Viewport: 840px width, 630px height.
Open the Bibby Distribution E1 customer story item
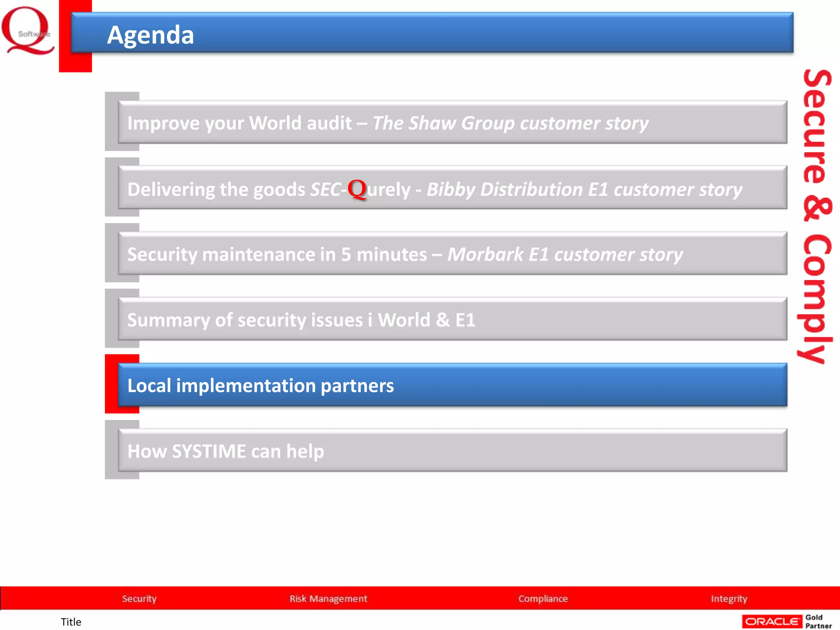[x=452, y=188]
